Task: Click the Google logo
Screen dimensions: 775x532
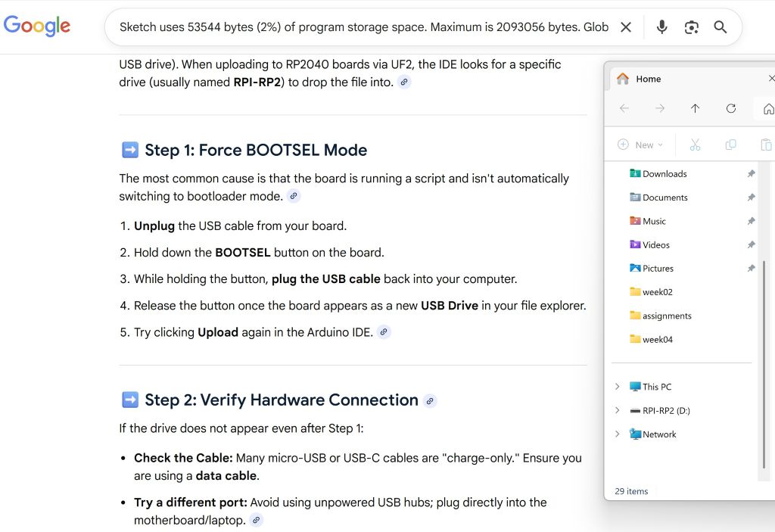Action: click(x=37, y=26)
